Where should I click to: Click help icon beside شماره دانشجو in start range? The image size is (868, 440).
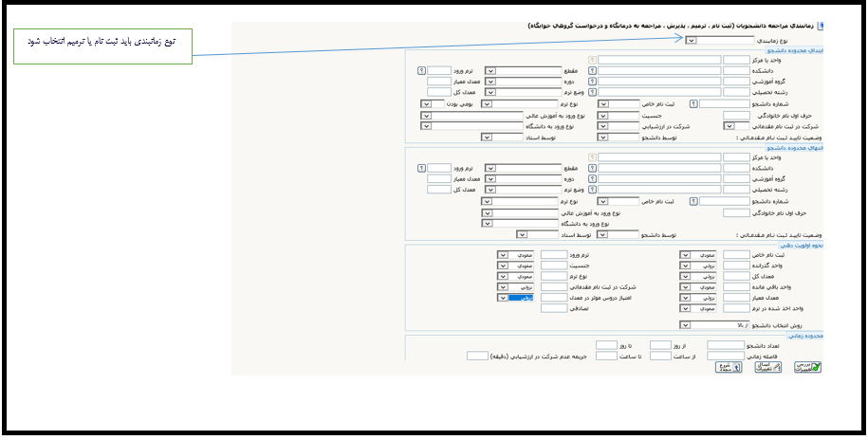click(x=694, y=103)
